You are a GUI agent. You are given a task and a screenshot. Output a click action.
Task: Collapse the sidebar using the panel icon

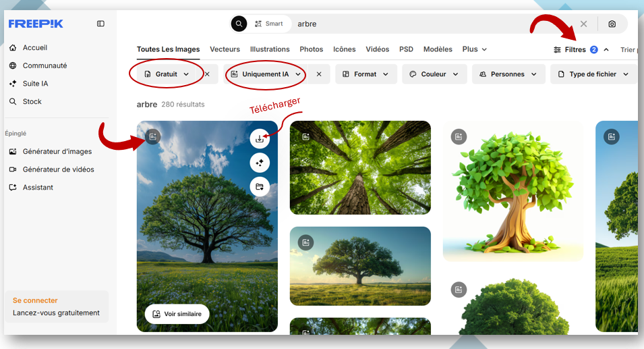tap(100, 24)
